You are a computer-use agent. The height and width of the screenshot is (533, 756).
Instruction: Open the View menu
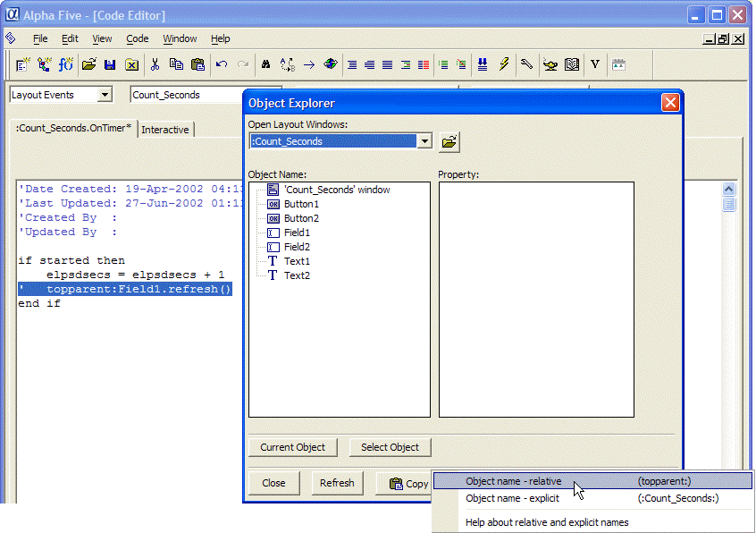pyautogui.click(x=102, y=38)
